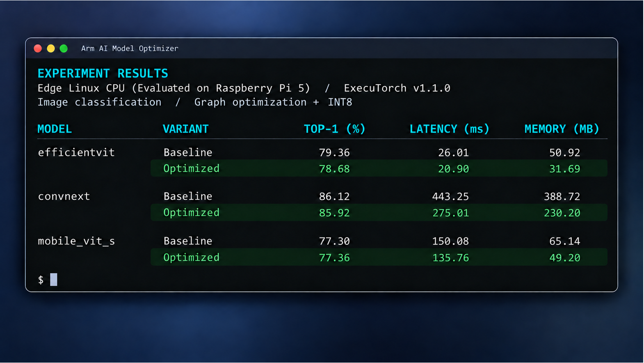The width and height of the screenshot is (644, 363).
Task: Click the 26.01 latency value
Action: 453,153
